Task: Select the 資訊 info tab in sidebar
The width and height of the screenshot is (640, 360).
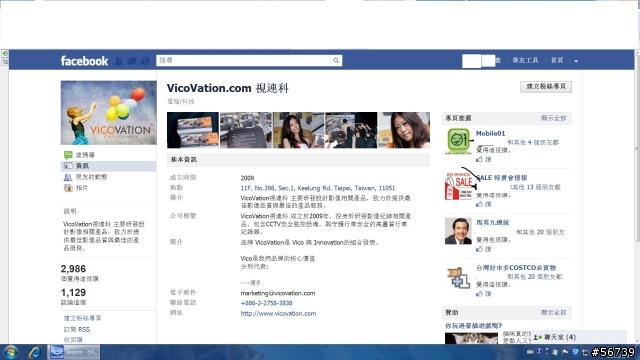Action: pyautogui.click(x=82, y=166)
